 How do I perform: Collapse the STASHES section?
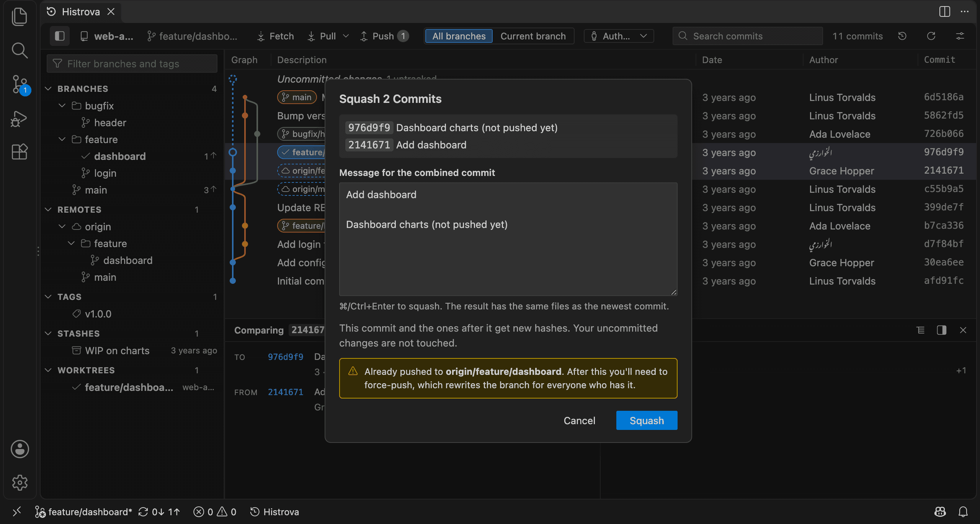[x=48, y=334]
